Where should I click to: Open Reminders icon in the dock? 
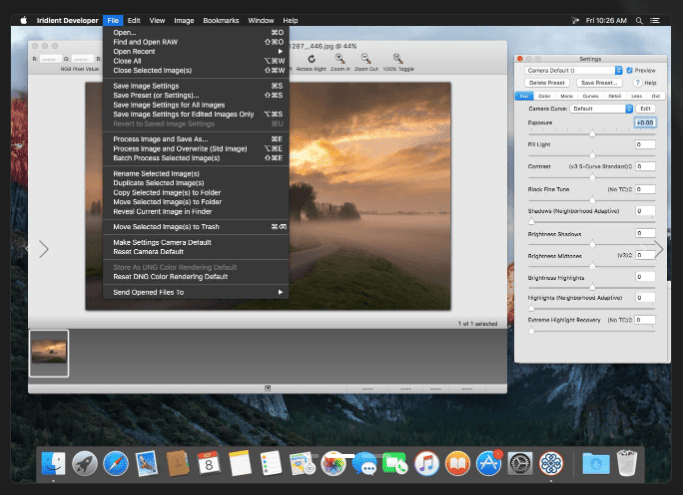pyautogui.click(x=270, y=463)
